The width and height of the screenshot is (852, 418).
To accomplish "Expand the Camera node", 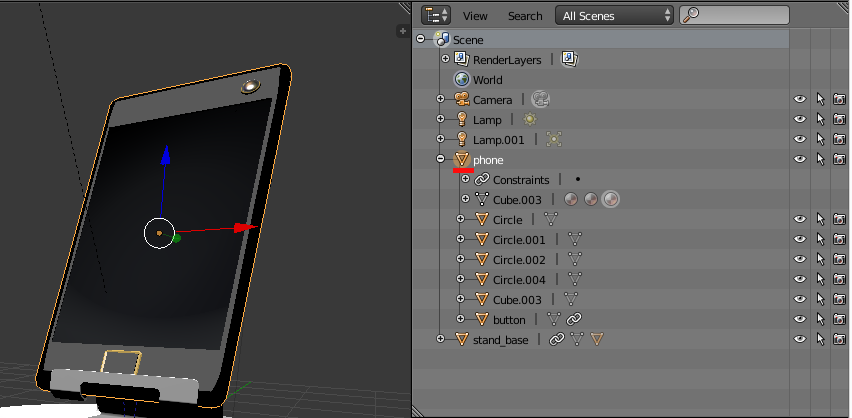I will (441, 99).
